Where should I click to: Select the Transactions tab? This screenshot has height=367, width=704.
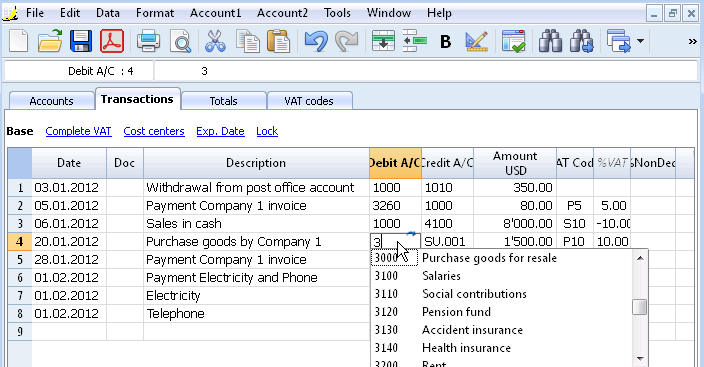[x=137, y=99]
